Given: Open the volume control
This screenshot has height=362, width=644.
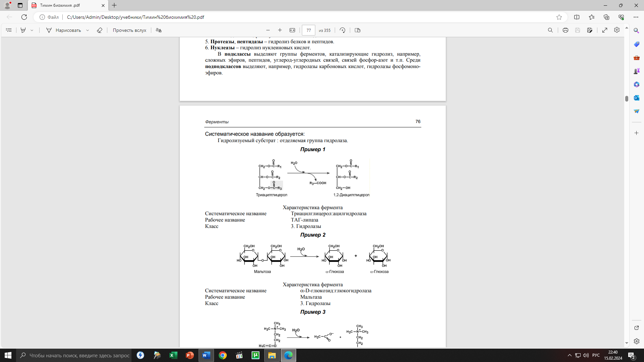Looking at the screenshot, I should pyautogui.click(x=586, y=355).
